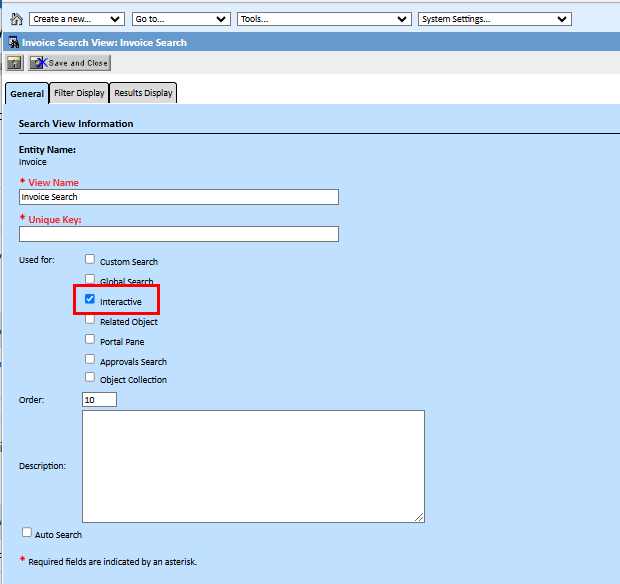Uncheck the Interactive checkbox

(x=90, y=300)
